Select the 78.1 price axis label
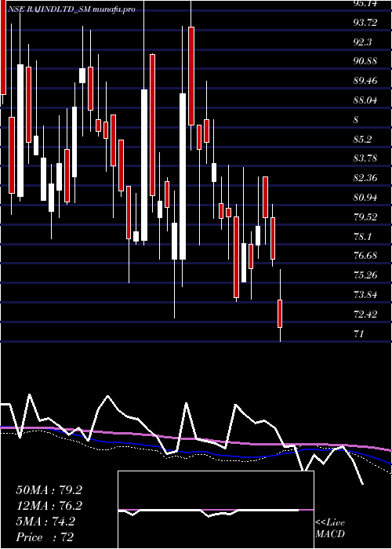 coord(362,237)
